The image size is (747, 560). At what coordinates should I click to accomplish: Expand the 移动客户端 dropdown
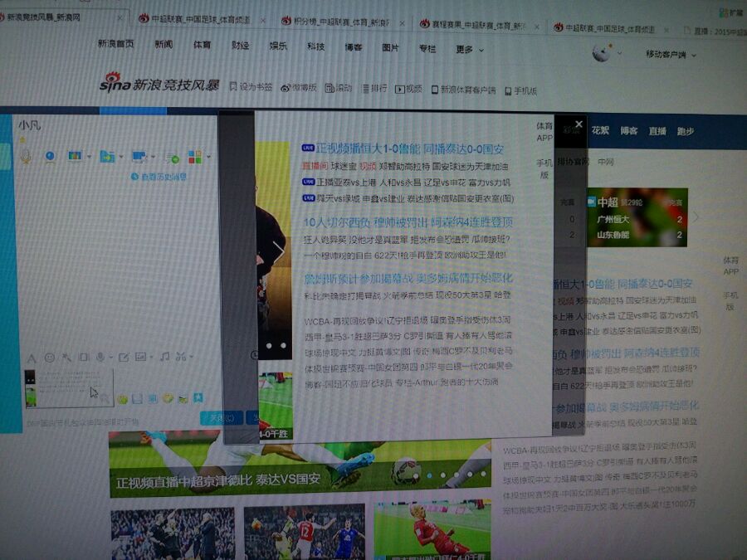(671, 54)
